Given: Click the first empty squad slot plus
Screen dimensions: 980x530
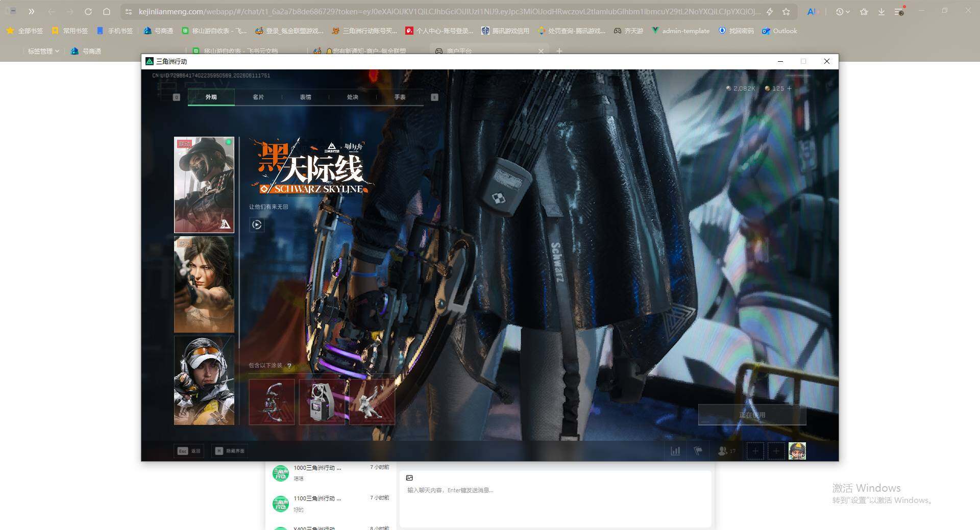Looking at the screenshot, I should click(755, 451).
